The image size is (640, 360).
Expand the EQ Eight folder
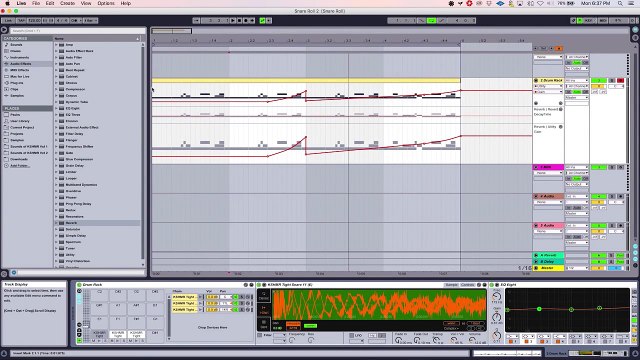pyautogui.click(x=56, y=109)
